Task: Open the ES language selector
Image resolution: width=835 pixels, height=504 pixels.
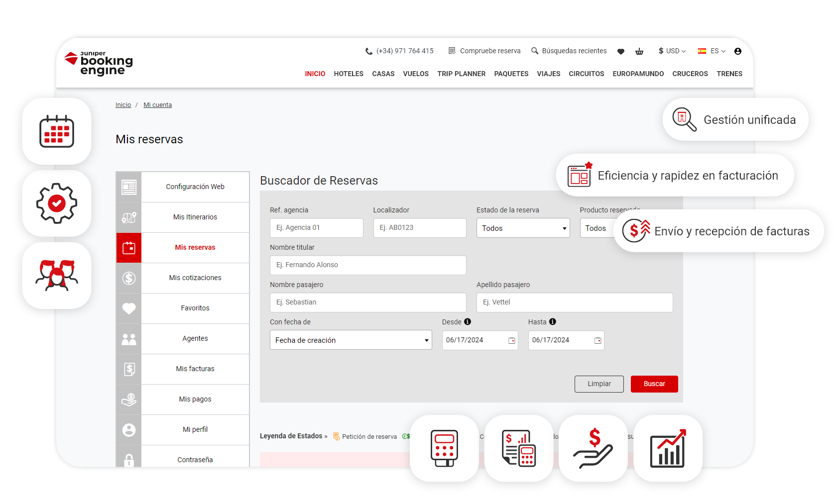Action: pos(712,51)
